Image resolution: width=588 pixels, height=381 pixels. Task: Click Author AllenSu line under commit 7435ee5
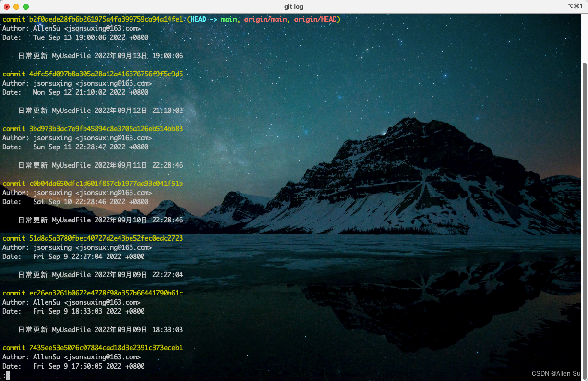tap(72, 357)
